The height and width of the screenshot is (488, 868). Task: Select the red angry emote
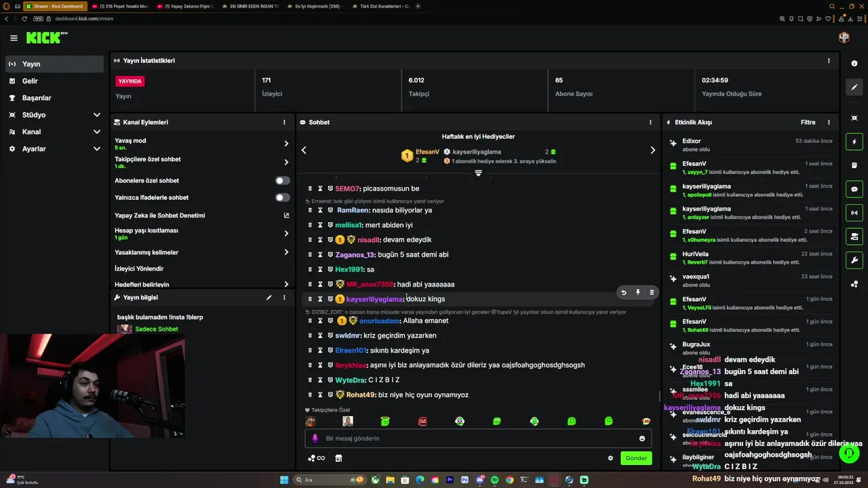(x=422, y=421)
